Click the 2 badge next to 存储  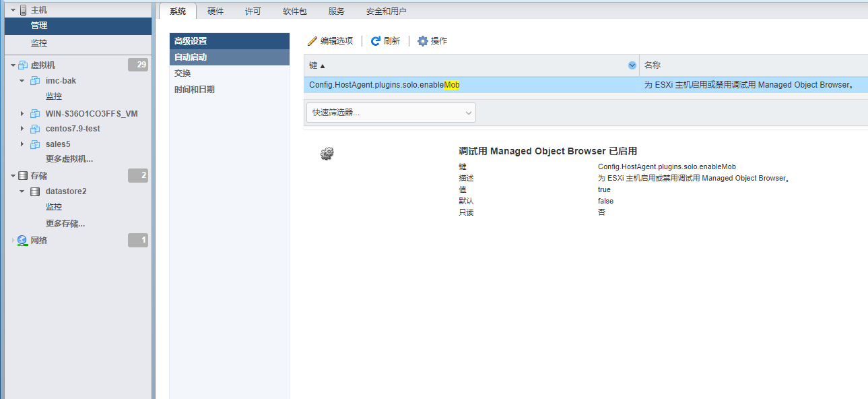[137, 175]
